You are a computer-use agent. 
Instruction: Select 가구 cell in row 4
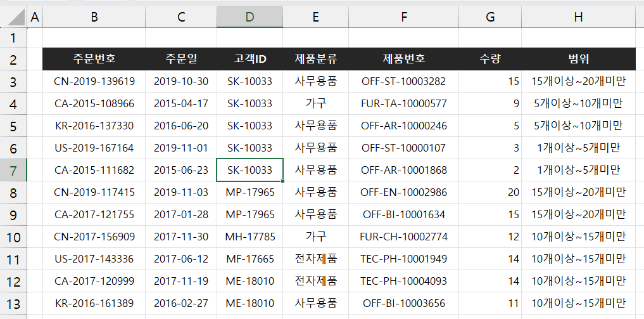(315, 103)
